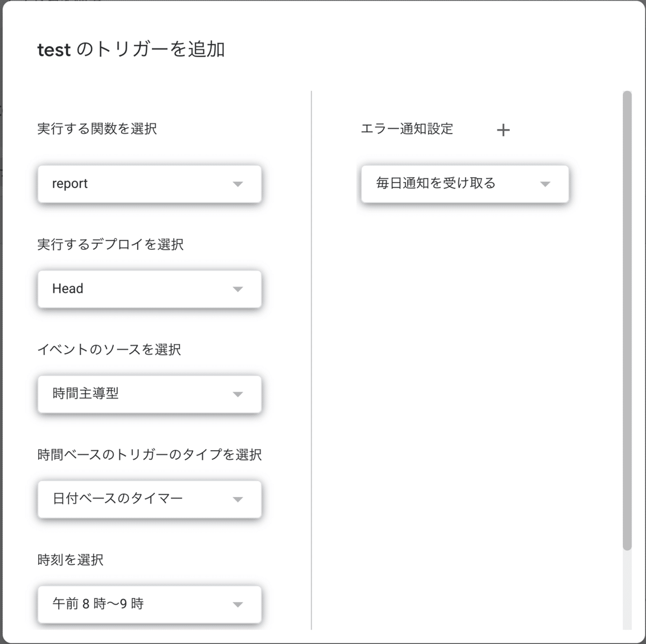This screenshot has width=646, height=644.
Task: Click the arrow icon on the Head dropdown
Action: (238, 289)
